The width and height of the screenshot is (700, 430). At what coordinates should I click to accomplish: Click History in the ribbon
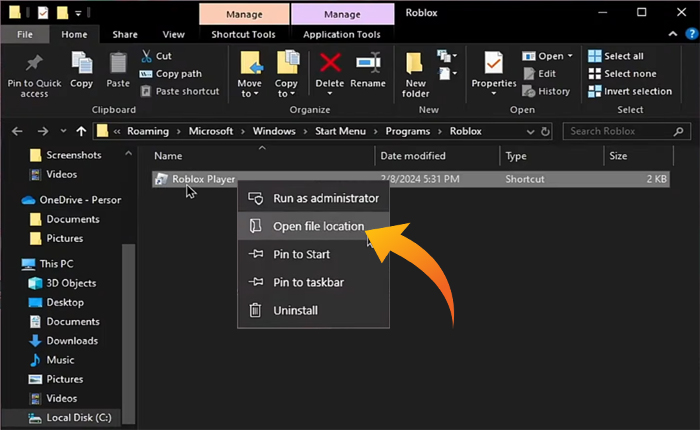coord(546,91)
